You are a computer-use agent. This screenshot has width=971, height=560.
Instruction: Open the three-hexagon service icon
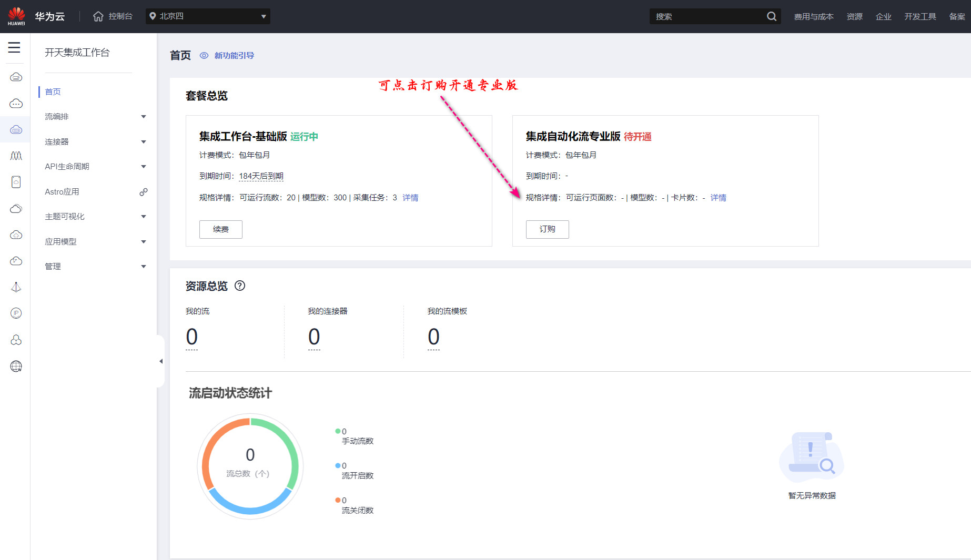tap(16, 340)
